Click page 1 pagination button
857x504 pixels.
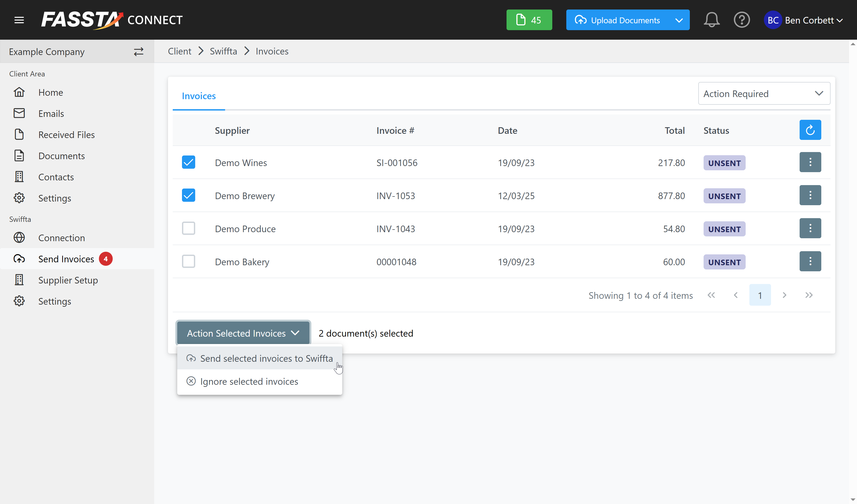(x=759, y=295)
